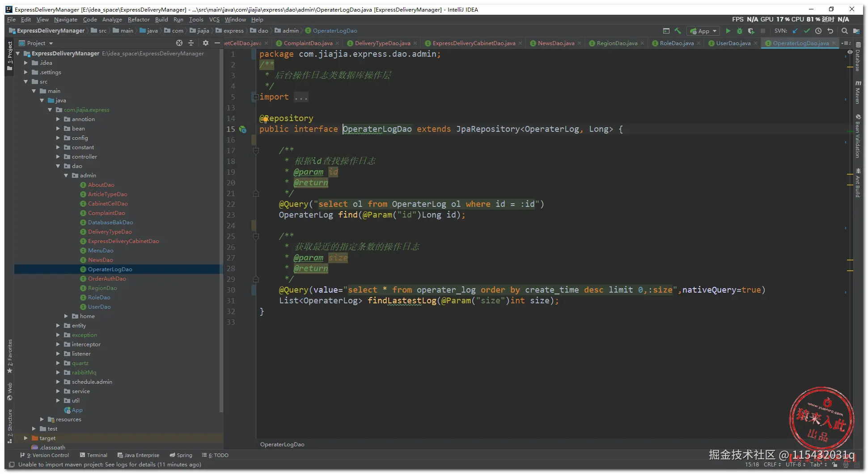Image resolution: width=868 pixels, height=474 pixels.
Task: Collapse the dao folder
Action: (58, 166)
